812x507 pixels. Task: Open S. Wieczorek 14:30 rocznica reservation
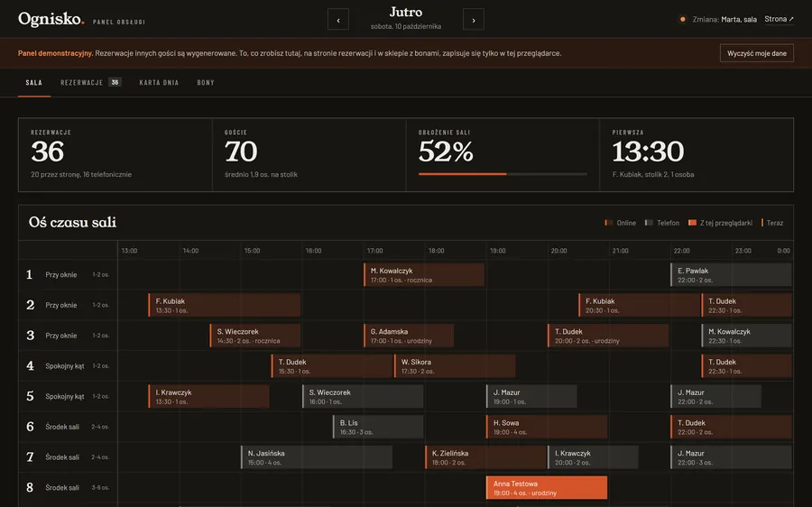(254, 336)
